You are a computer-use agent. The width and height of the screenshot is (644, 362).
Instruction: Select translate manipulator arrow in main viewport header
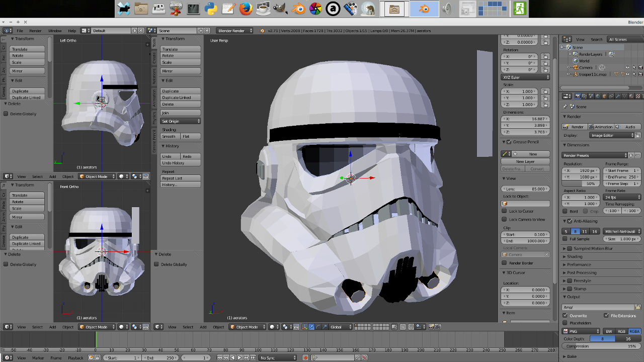tap(311, 327)
